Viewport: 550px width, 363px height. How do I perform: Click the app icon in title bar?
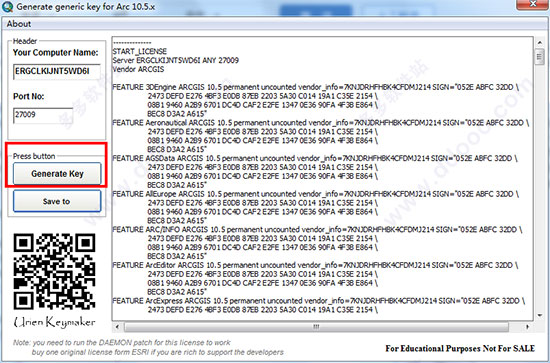[7, 6]
